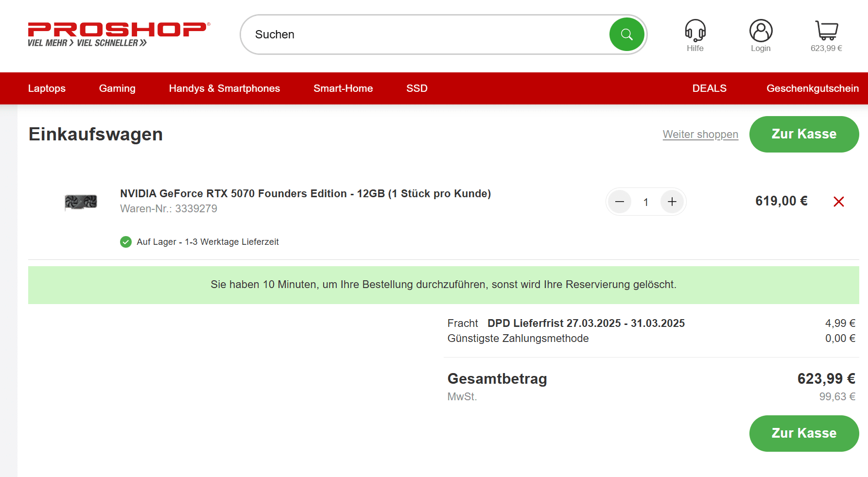Screen dimensions: 868x477
Task: Click the item price 619,00 €
Action: [x=781, y=201]
